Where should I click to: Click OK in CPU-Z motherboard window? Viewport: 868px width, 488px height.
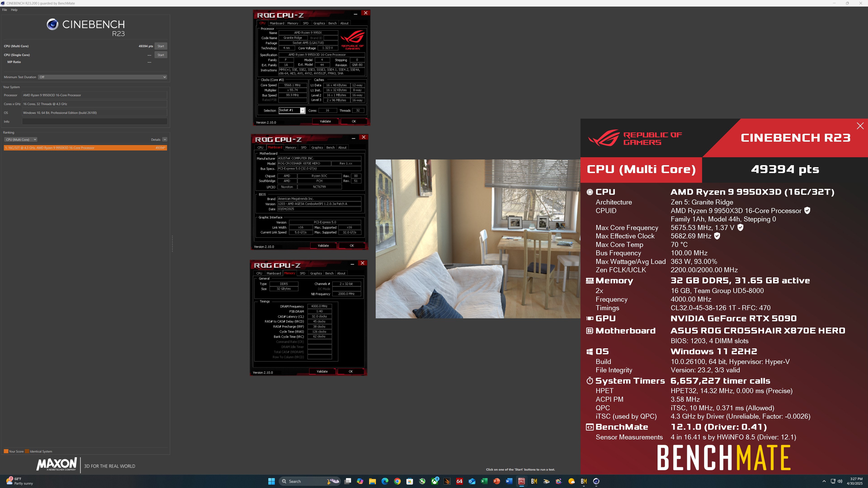click(x=352, y=246)
